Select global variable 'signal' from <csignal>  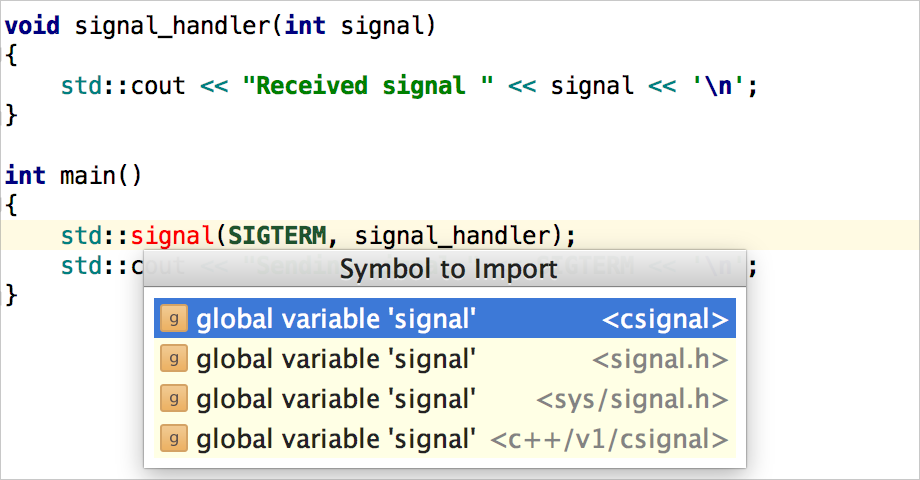click(x=445, y=319)
